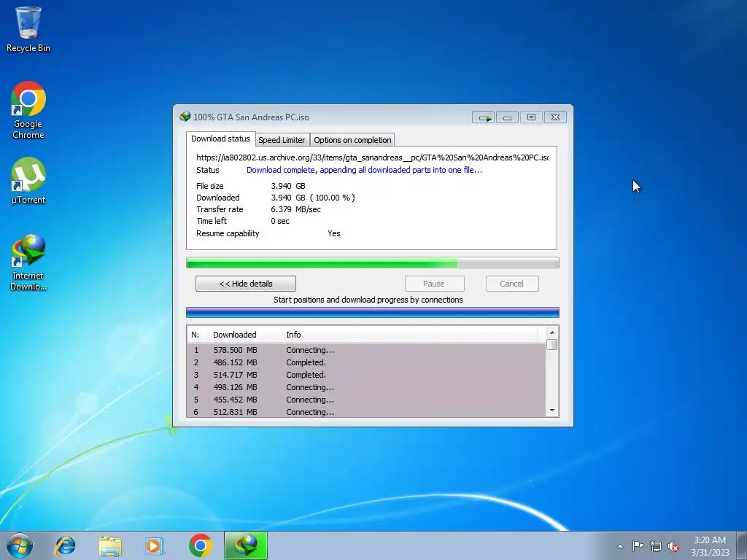Screen dimensions: 747x560
Task: Click the connections list scroll down arrow
Action: 552,411
